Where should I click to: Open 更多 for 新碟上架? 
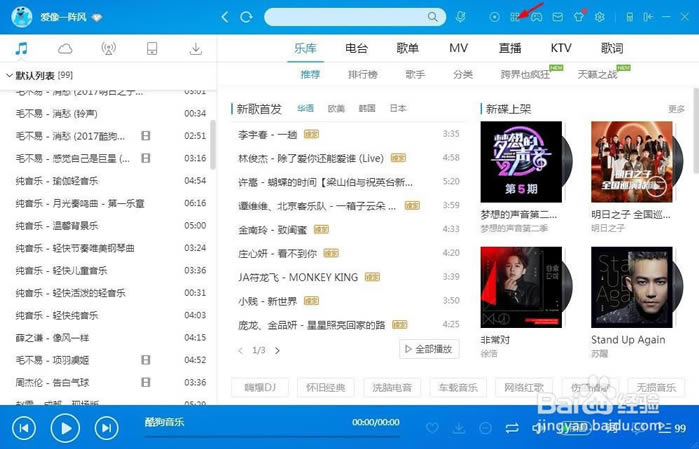click(x=676, y=109)
